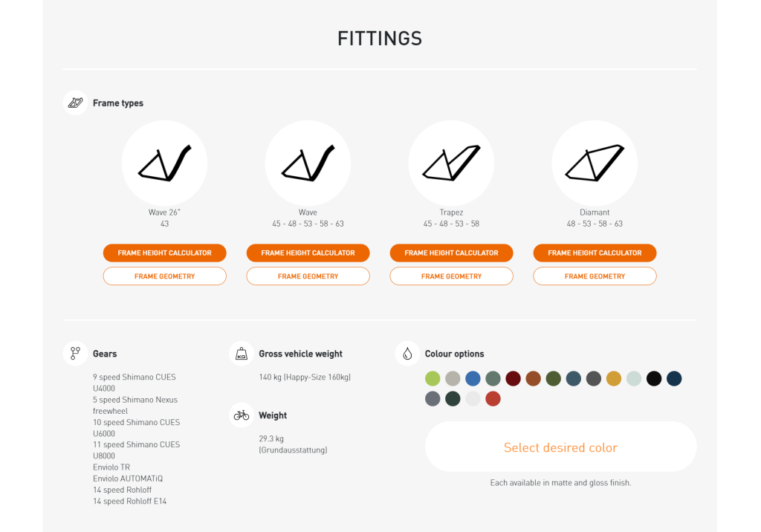Open Frame Height Calculator for Wave 26"
Screen dimensions: 761x532
point(164,253)
